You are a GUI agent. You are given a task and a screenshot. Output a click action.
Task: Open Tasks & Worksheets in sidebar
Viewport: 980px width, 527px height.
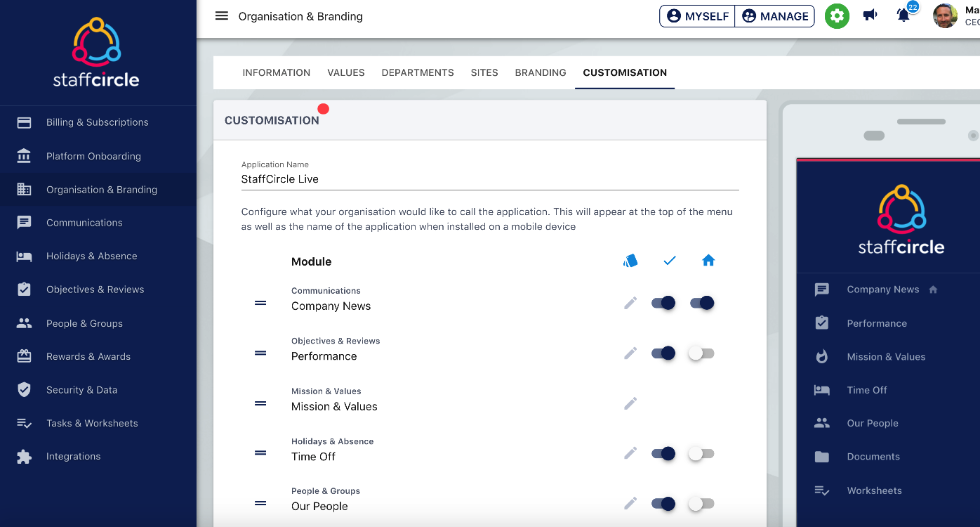[x=98, y=423]
